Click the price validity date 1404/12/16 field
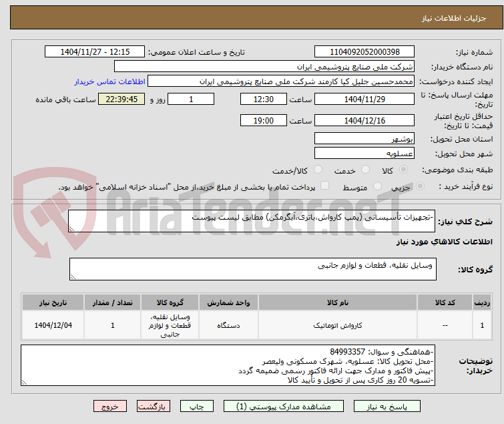This screenshot has height=424, width=504. 364,121
